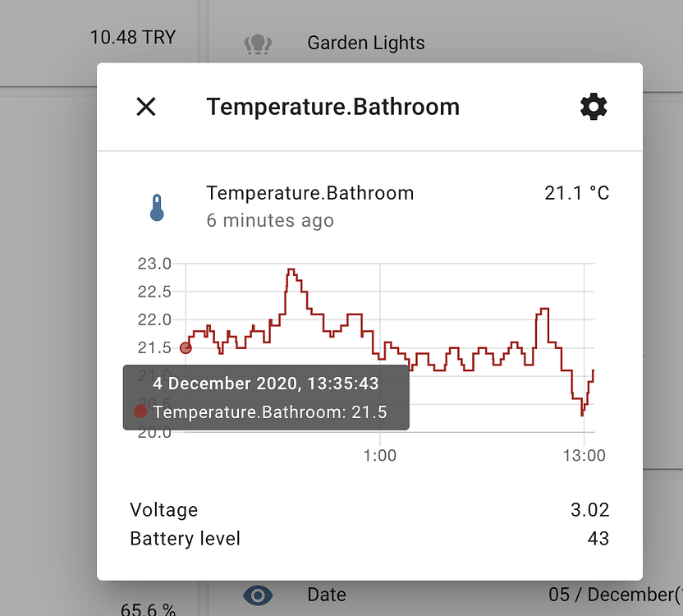Click the graph's peak temperature point
The width and height of the screenshot is (683, 616).
tap(291, 269)
